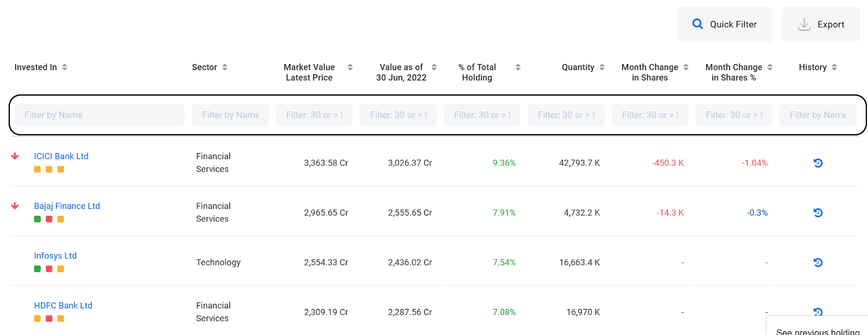
Task: Select Infosys value 2,436.02 Cr
Action: 410,262
